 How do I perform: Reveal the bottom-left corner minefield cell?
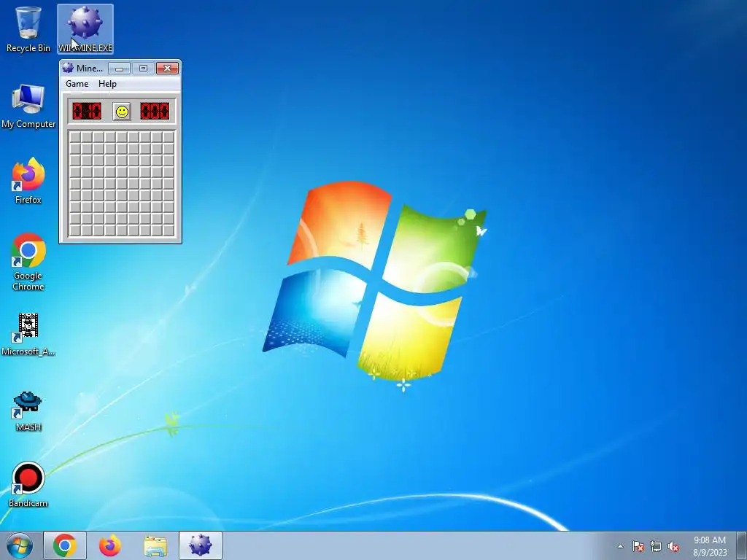point(75,230)
